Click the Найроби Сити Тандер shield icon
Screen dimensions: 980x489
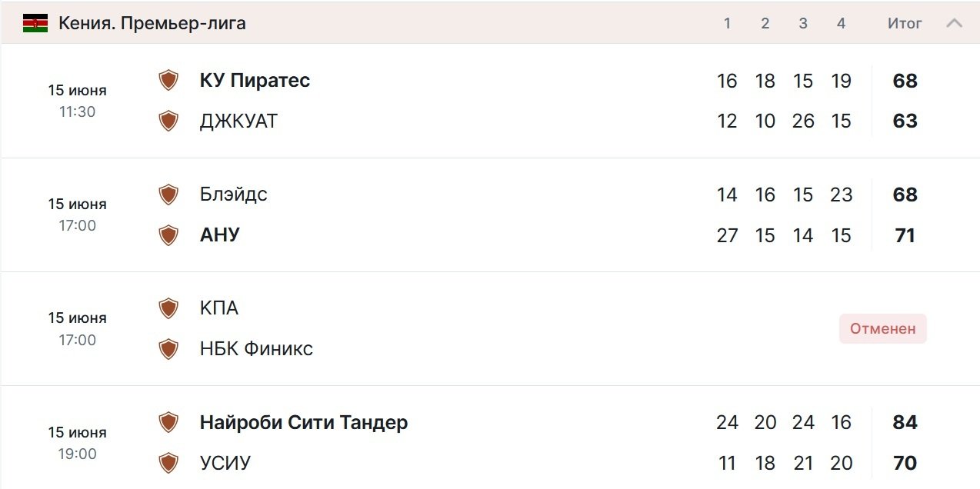click(168, 422)
